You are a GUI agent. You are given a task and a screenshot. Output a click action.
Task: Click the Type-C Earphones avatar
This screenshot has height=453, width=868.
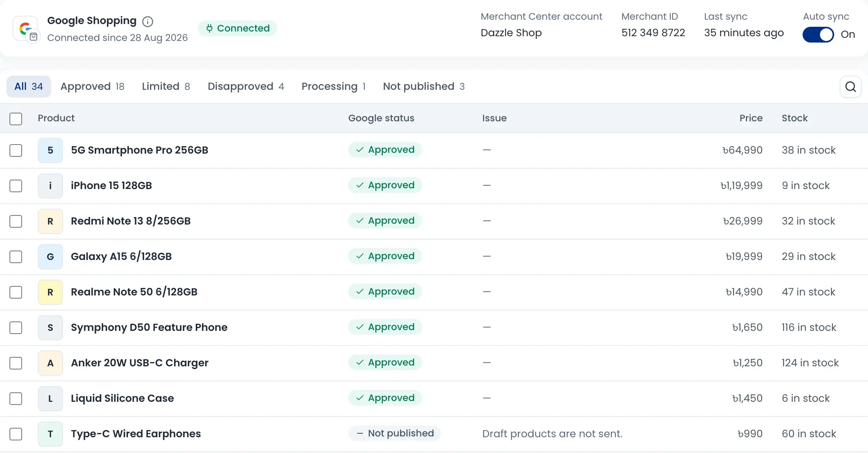(50, 434)
